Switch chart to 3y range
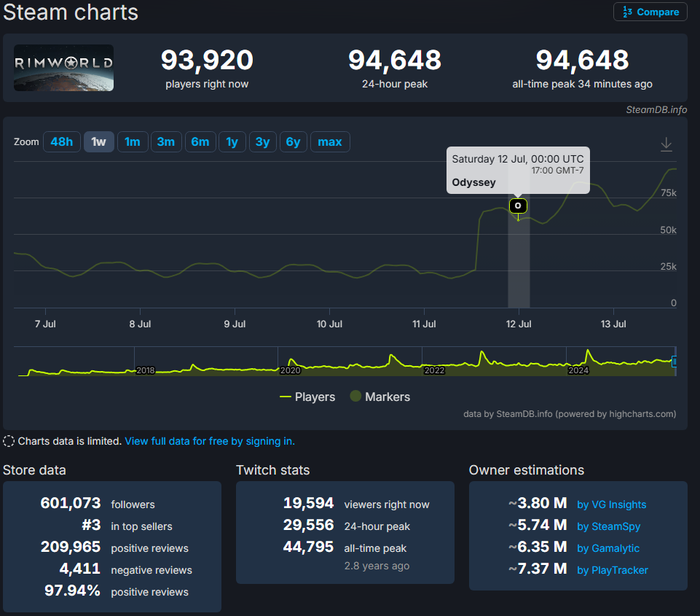 click(x=262, y=142)
